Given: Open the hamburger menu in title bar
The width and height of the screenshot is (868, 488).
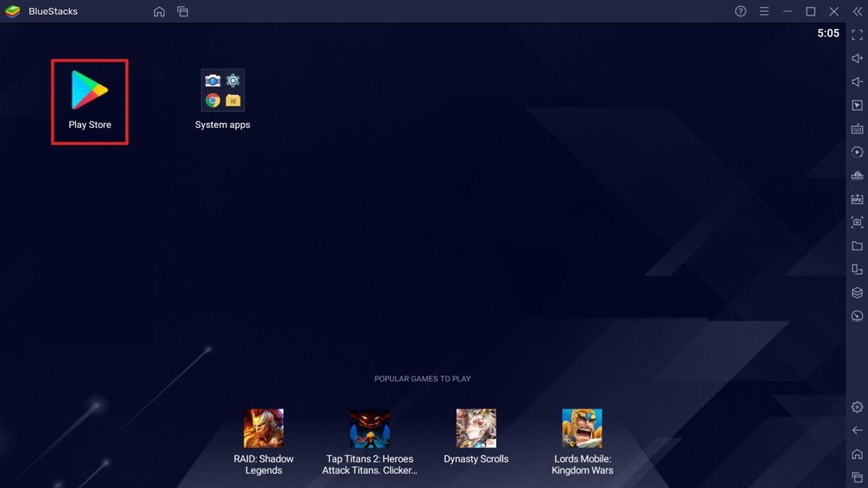Looking at the screenshot, I should tap(764, 12).
